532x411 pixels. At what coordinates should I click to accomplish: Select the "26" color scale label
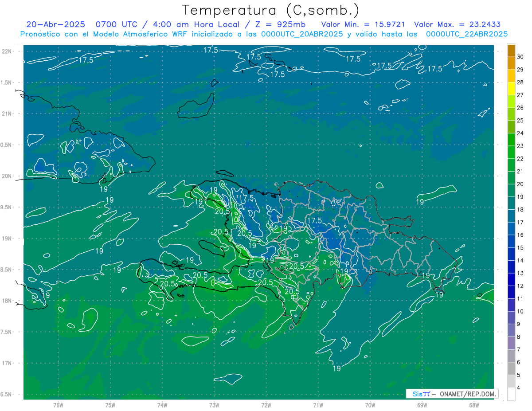click(520, 108)
